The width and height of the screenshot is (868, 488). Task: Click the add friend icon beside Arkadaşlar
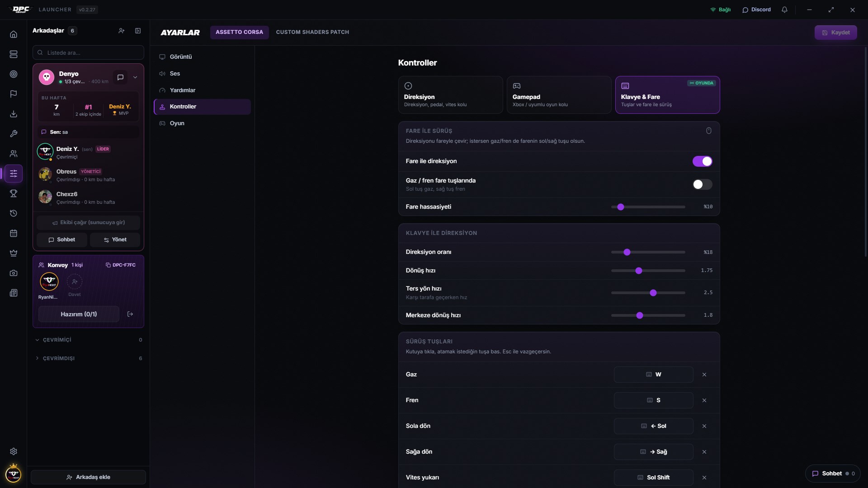coord(122,31)
